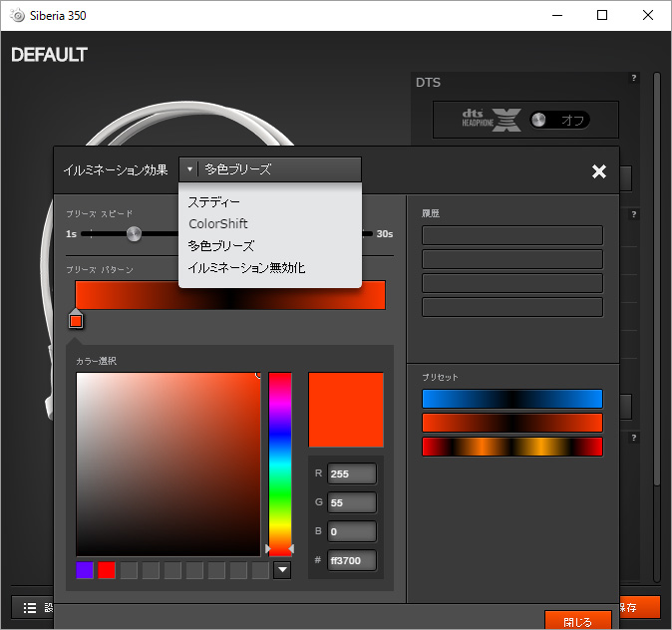The height and width of the screenshot is (630, 672).
Task: Click the hex color code field
Action: pos(352,560)
